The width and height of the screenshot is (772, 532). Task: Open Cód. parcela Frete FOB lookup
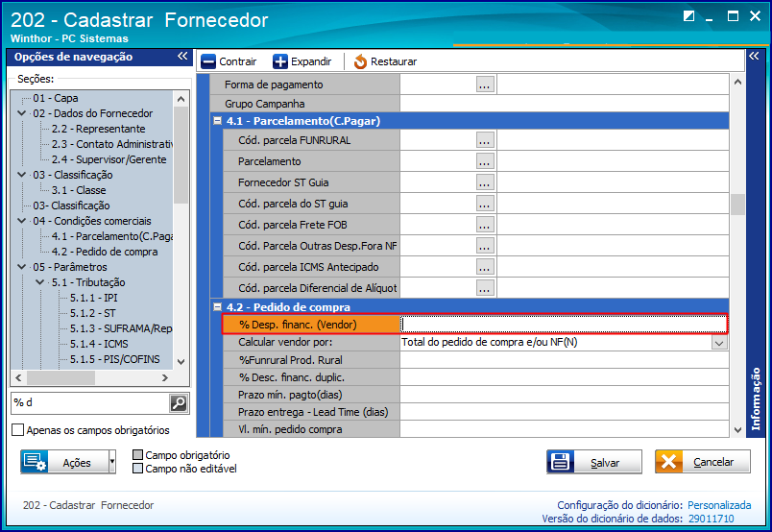coord(485,225)
